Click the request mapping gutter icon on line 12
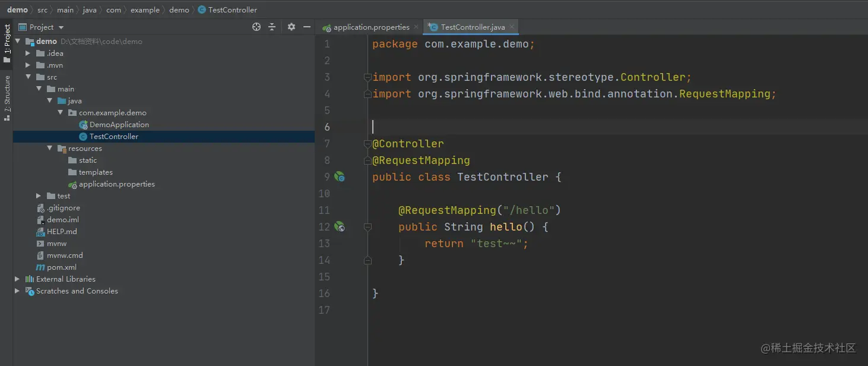Viewport: 868px width, 366px height. click(x=340, y=226)
